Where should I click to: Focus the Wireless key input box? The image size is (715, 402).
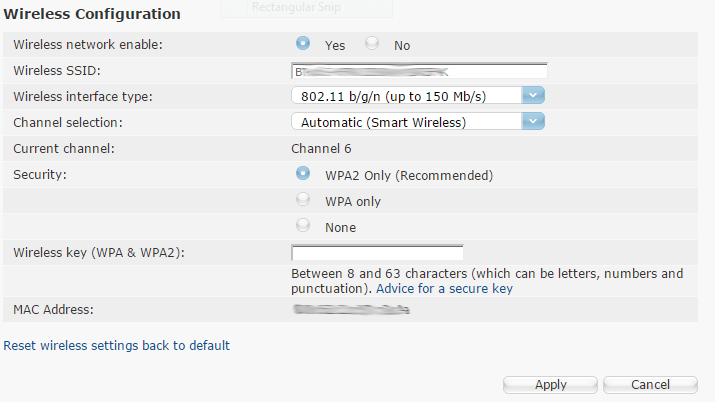pyautogui.click(x=377, y=253)
